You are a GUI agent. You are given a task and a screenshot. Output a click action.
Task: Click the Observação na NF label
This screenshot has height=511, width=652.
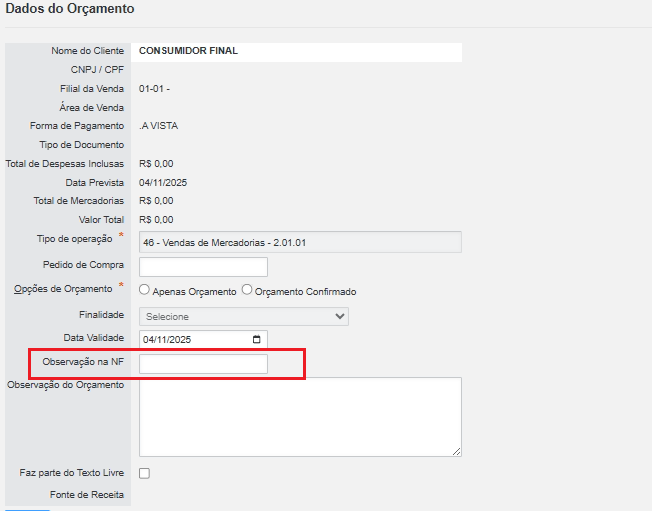83,361
